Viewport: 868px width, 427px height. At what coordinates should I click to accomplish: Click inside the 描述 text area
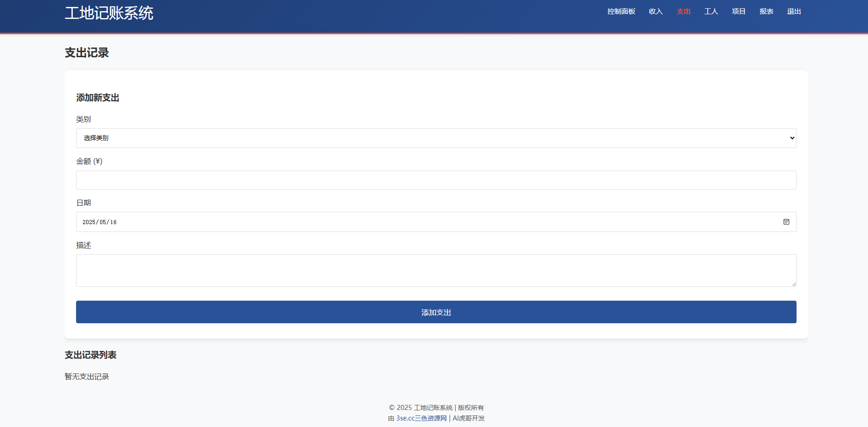click(436, 270)
